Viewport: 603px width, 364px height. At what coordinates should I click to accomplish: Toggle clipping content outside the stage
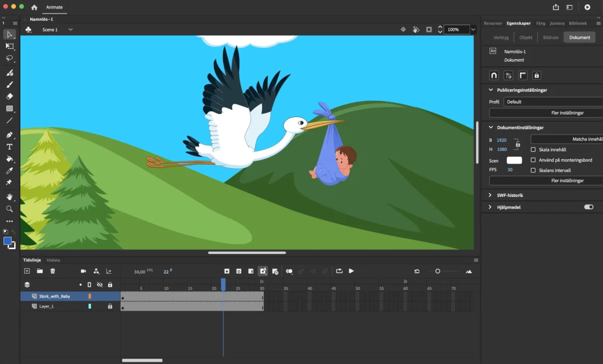(429, 30)
